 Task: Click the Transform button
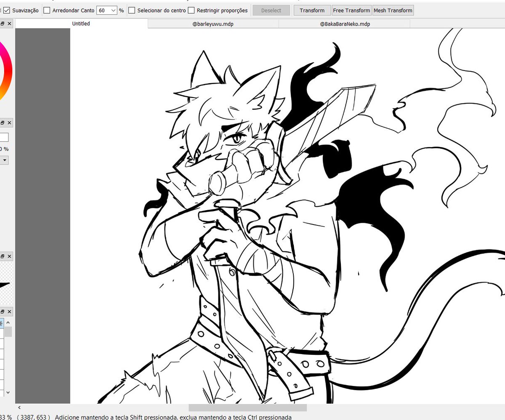point(312,10)
